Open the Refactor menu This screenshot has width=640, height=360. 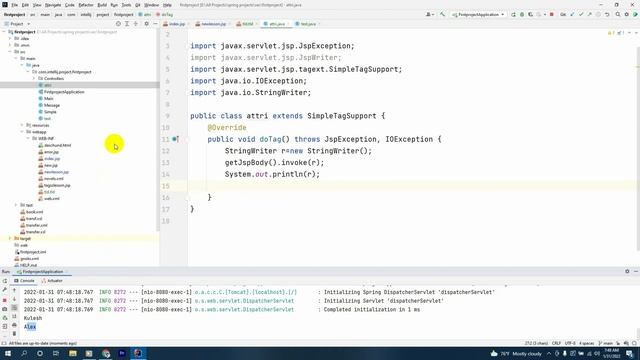click(86, 5)
